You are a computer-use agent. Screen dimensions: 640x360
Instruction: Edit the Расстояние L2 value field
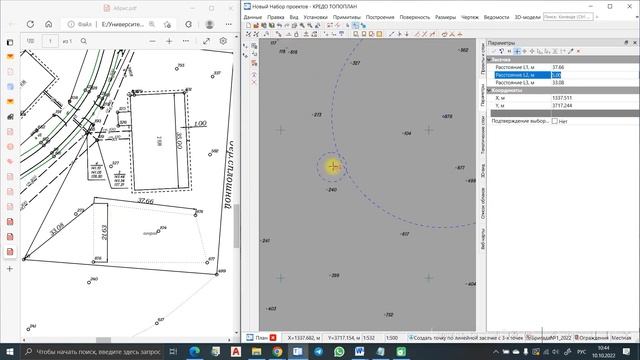point(595,75)
